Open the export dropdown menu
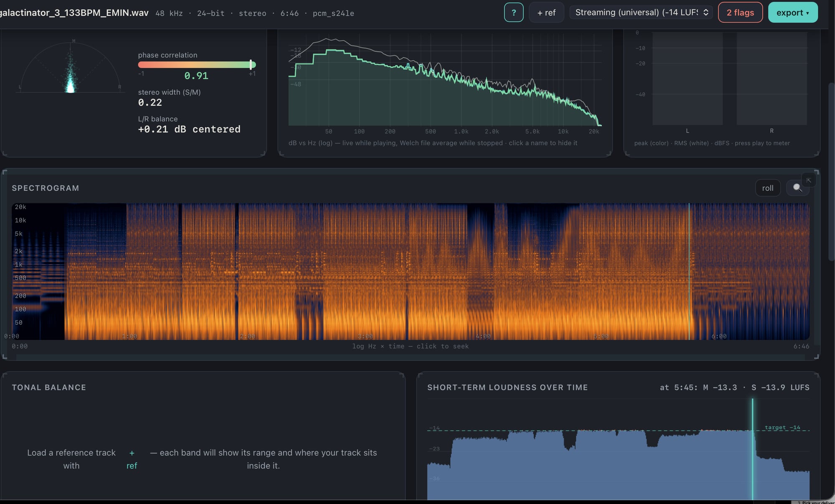This screenshot has height=504, width=835. pyautogui.click(x=792, y=13)
